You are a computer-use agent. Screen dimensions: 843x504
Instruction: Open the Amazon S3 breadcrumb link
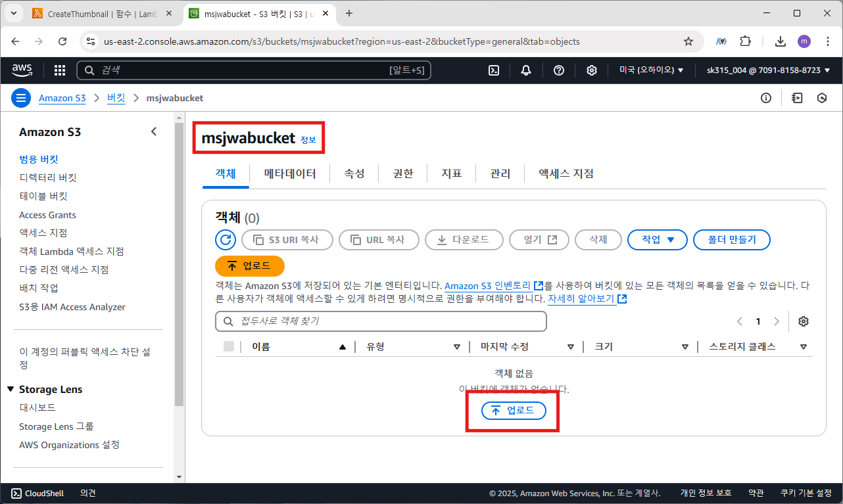(62, 98)
